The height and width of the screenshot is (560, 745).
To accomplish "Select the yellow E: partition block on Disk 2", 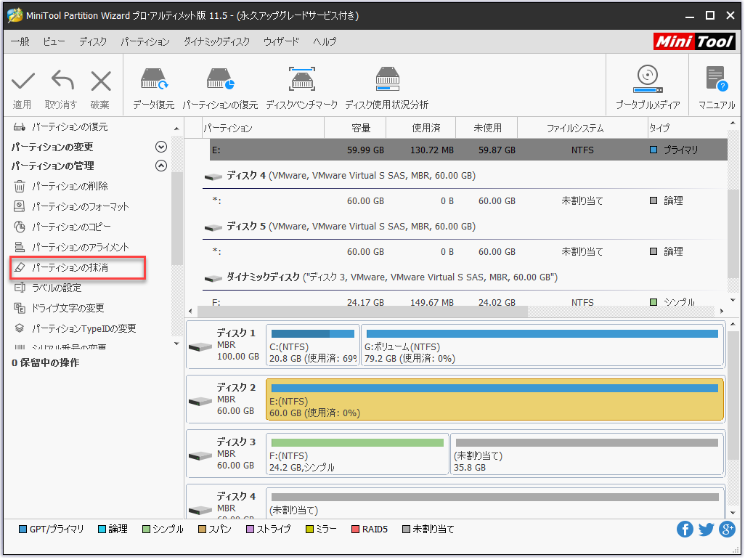I will tap(494, 400).
